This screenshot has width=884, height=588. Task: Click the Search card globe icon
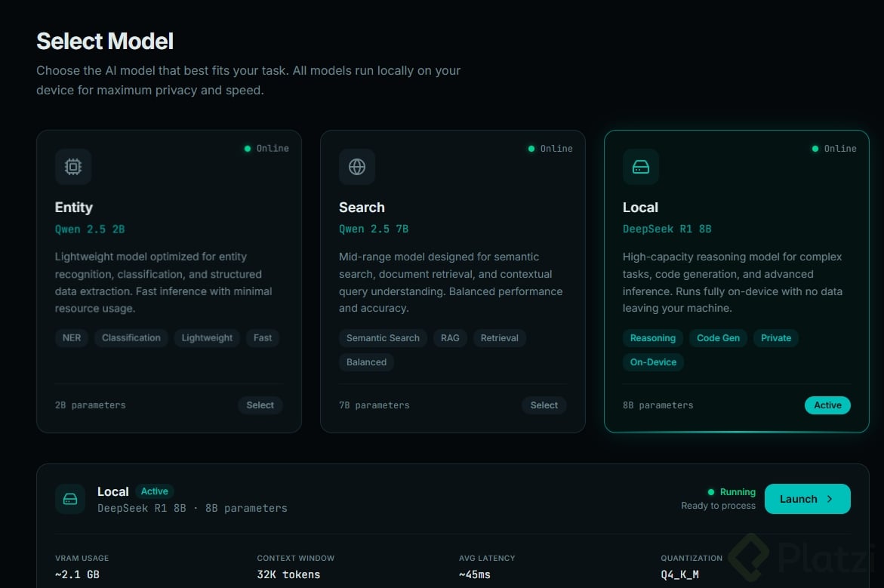click(x=357, y=167)
